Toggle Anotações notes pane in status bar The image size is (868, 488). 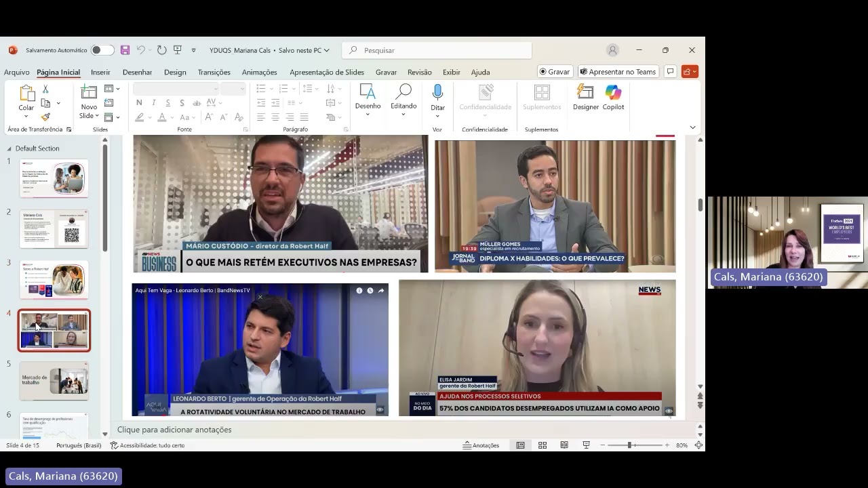tap(481, 445)
